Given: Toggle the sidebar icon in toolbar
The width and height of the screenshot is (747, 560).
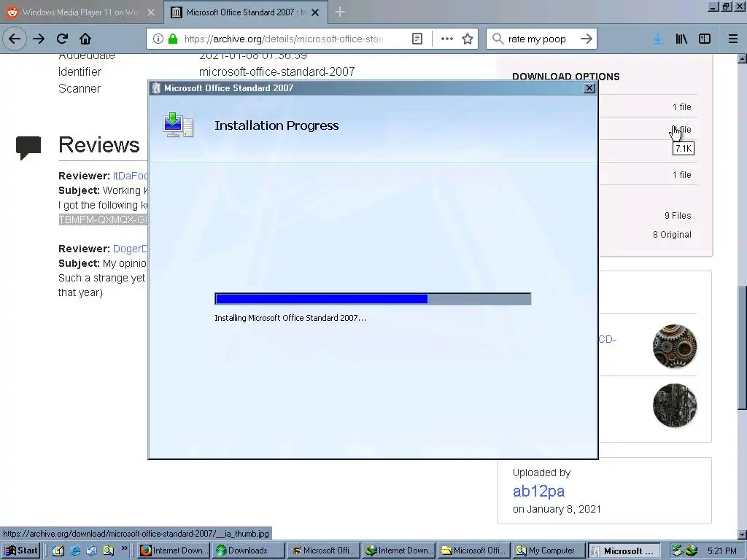Looking at the screenshot, I should (705, 39).
